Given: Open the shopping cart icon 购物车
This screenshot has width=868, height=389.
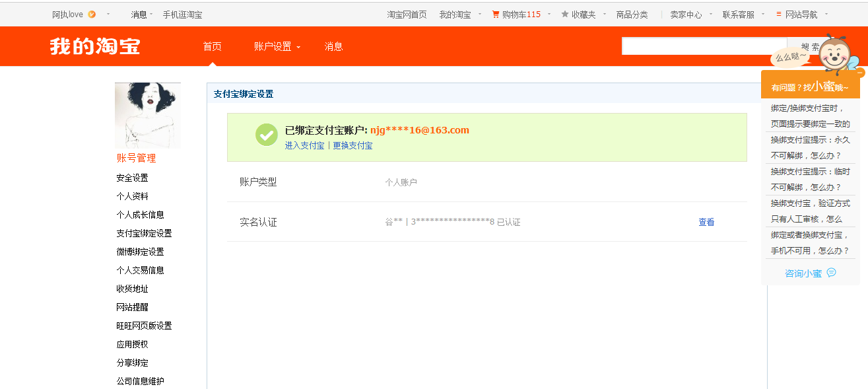Looking at the screenshot, I should 496,14.
